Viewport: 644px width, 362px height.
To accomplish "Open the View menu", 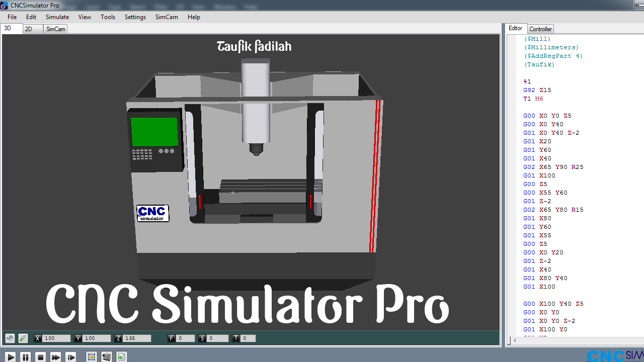I will point(85,17).
